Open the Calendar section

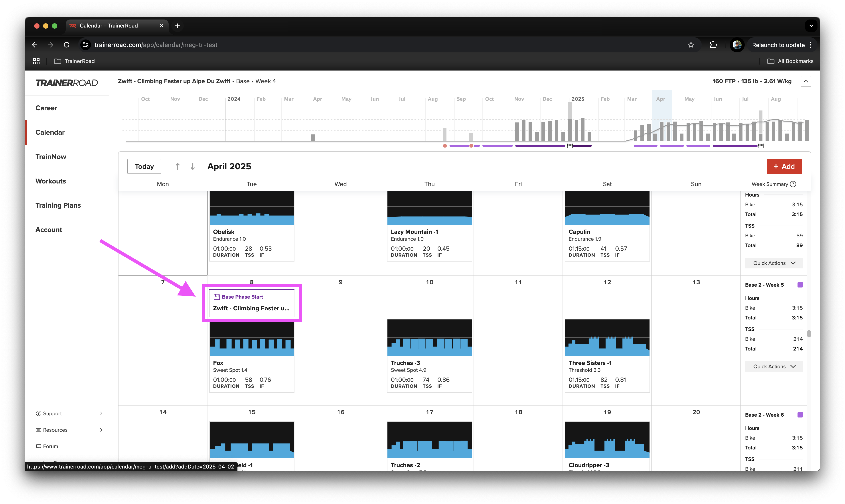pos(50,132)
